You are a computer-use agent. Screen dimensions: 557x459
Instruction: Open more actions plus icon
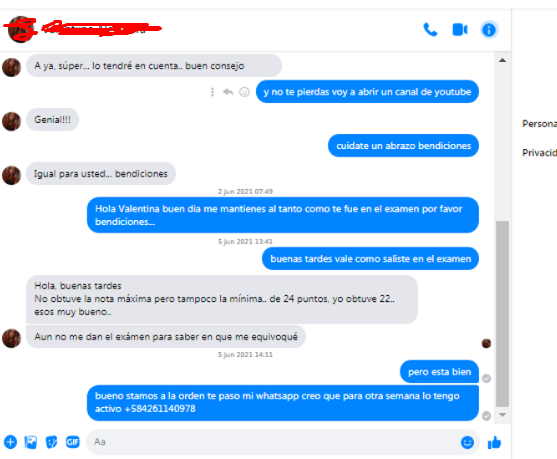click(x=10, y=442)
